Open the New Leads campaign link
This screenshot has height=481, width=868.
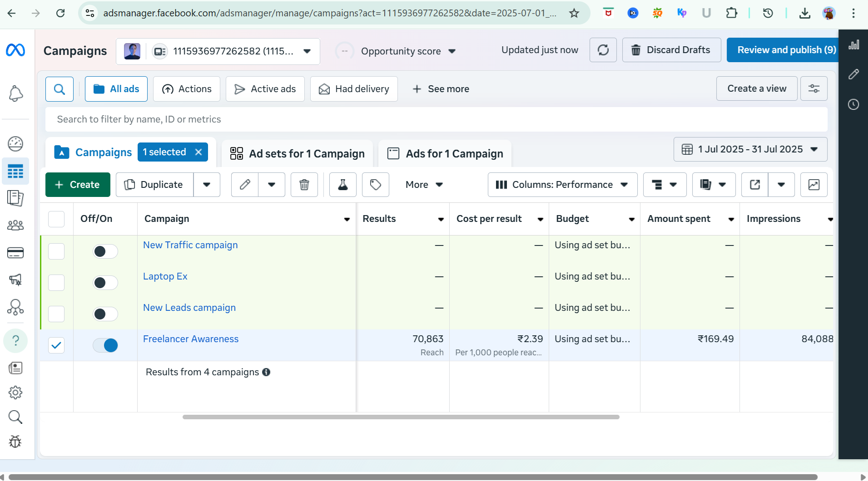[x=189, y=308]
